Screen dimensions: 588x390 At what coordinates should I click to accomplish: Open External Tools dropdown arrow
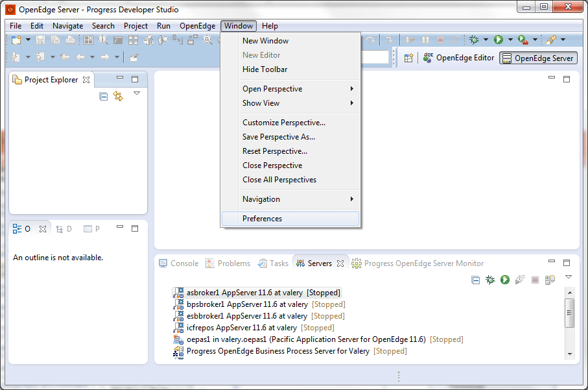click(x=535, y=40)
